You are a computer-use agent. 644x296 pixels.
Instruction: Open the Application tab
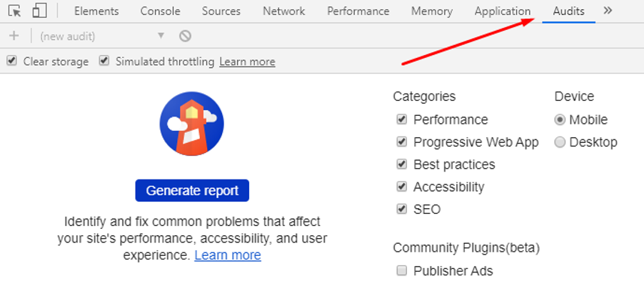(503, 11)
